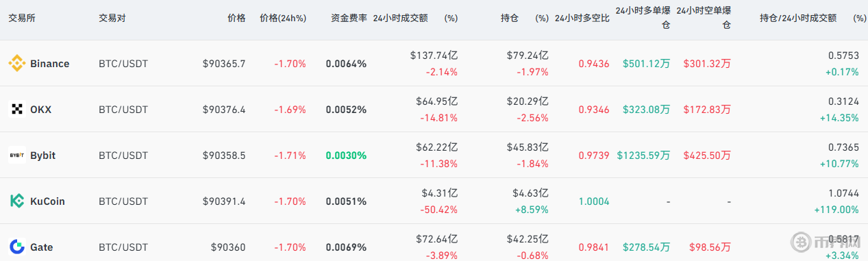Click the 24h volume $72.64亿
The image size is (868, 261).
click(x=436, y=239)
